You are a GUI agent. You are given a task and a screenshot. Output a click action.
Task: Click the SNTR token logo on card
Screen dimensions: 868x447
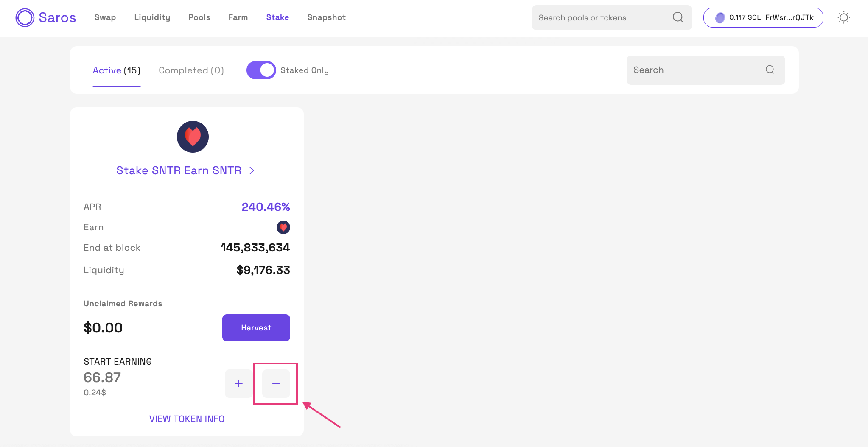tap(193, 137)
